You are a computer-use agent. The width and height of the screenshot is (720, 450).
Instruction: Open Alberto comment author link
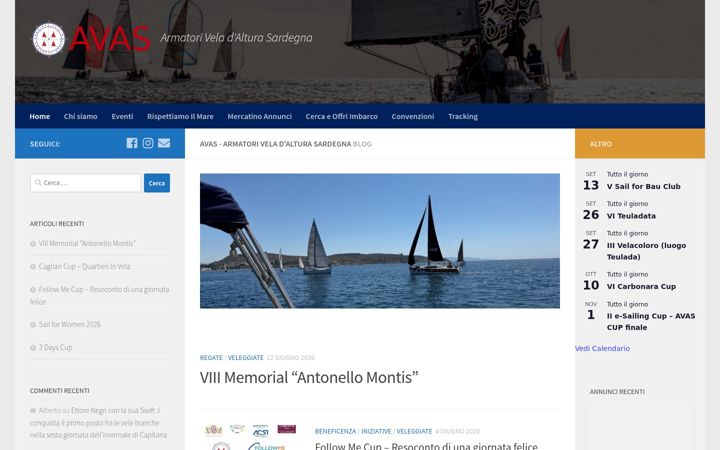pyautogui.click(x=50, y=411)
